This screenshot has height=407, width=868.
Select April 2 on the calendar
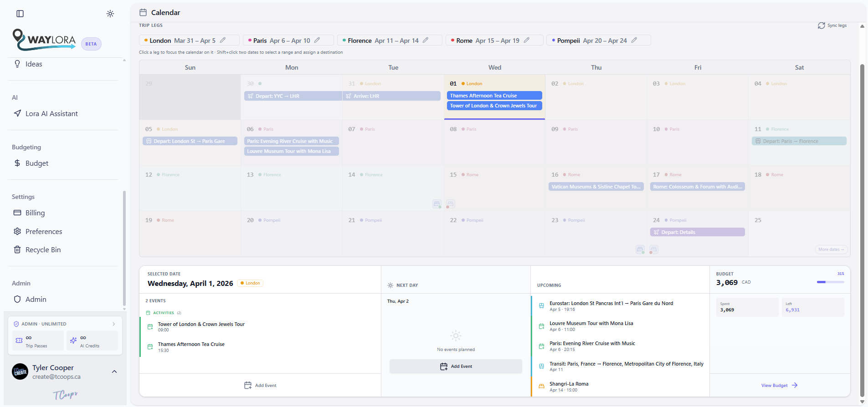[x=596, y=97]
